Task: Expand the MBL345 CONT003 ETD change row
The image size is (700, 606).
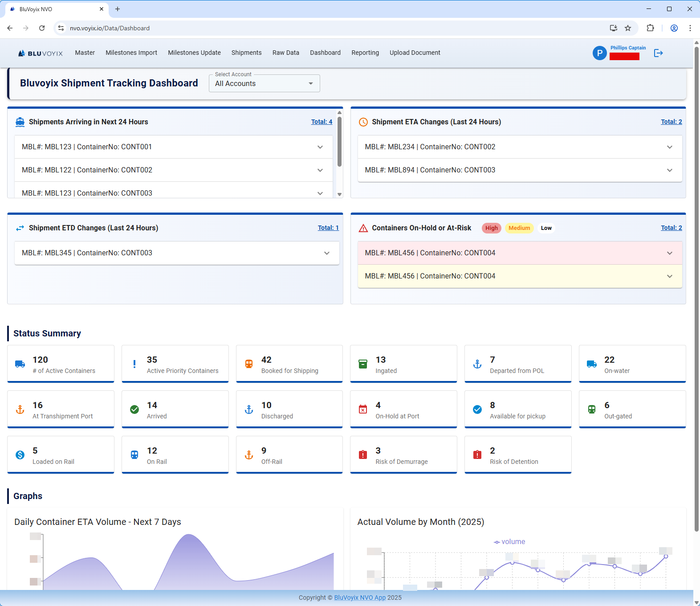Action: (177, 253)
